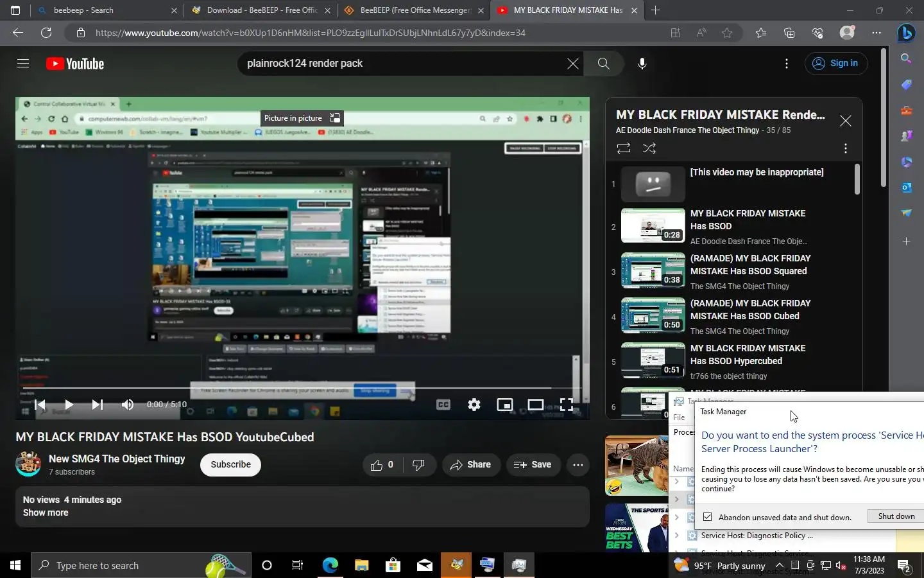
Task: Run search with the magnifier button
Action: point(603,64)
